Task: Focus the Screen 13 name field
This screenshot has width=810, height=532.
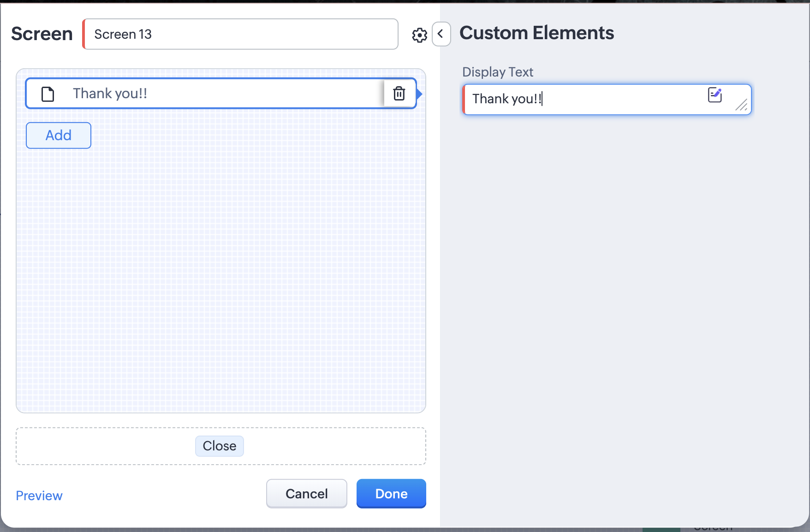Action: 241,34
